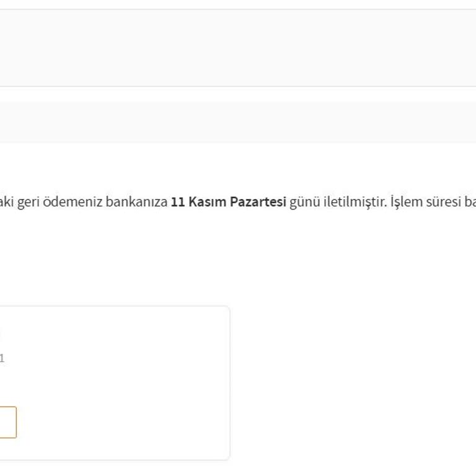Click the bold date 11 Kasım Pazartesi

tap(228, 203)
